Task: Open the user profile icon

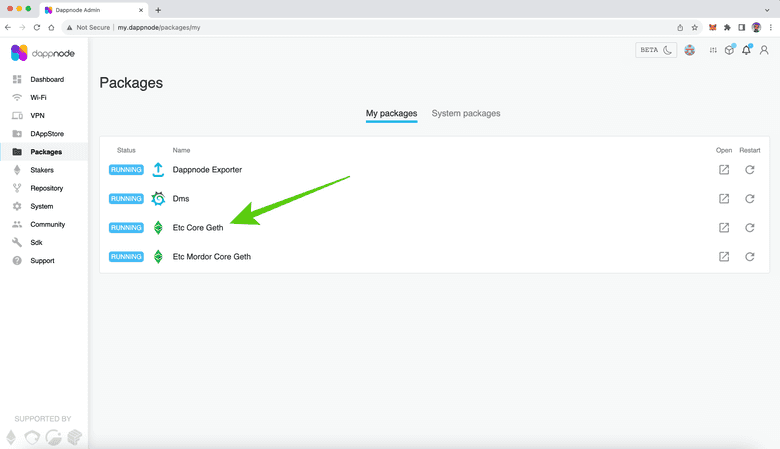Action: pyautogui.click(x=765, y=51)
